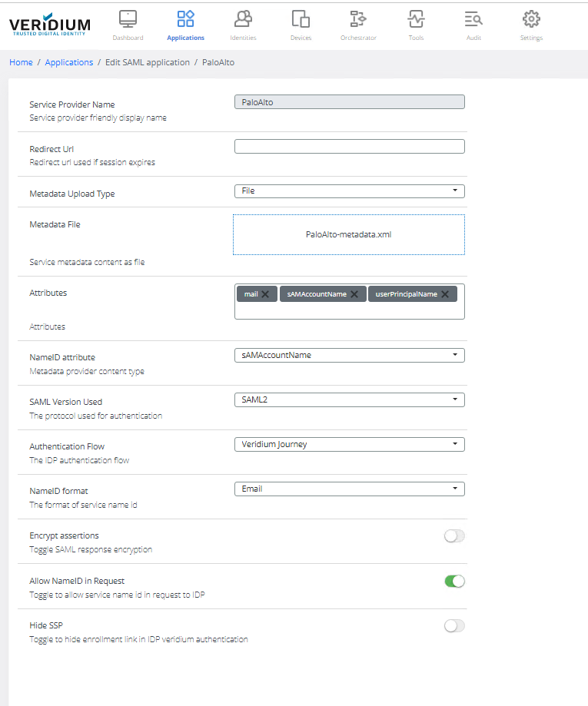The height and width of the screenshot is (706, 588).
Task: Go to the Orchestrator icon
Action: (x=358, y=19)
